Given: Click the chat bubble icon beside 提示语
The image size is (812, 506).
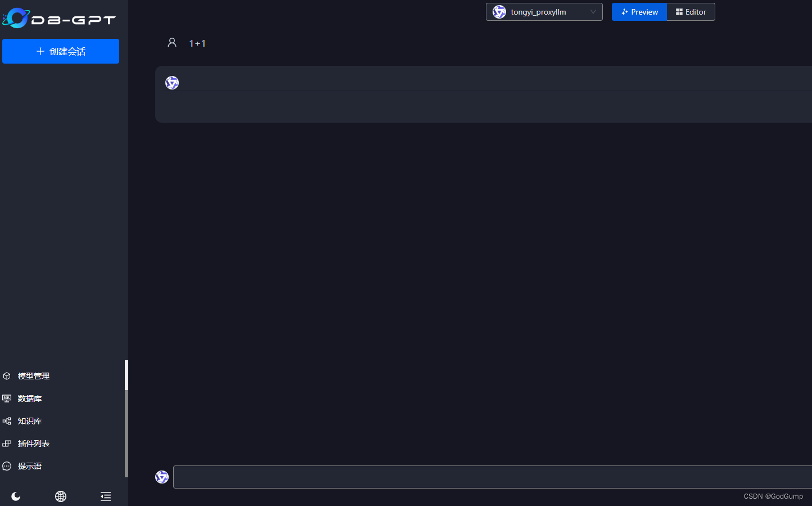Looking at the screenshot, I should tap(7, 466).
